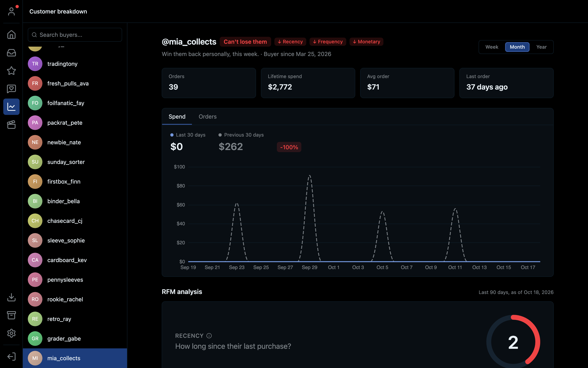Viewport: 588px width, 368px height.
Task: Select the Month time range
Action: click(x=517, y=47)
